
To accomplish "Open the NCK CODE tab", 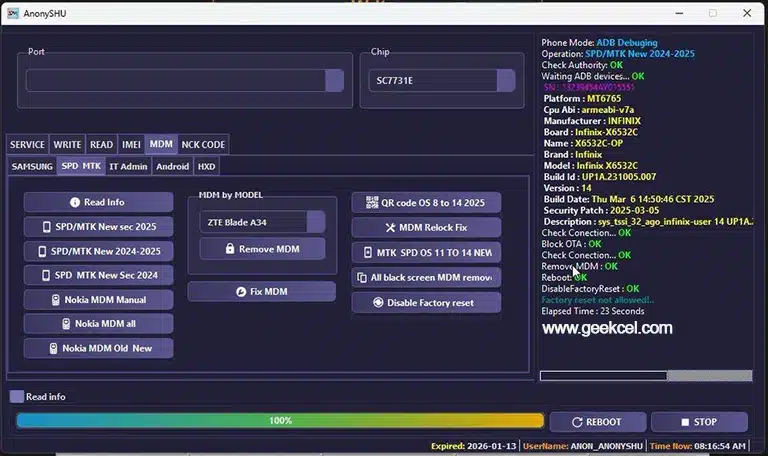I will click(x=203, y=145).
